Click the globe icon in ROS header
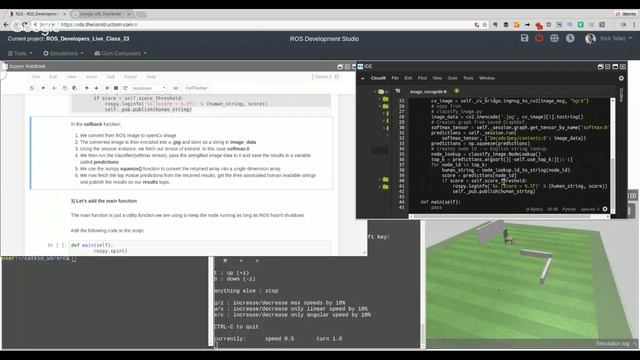This screenshot has height=360, width=640. tap(554, 38)
